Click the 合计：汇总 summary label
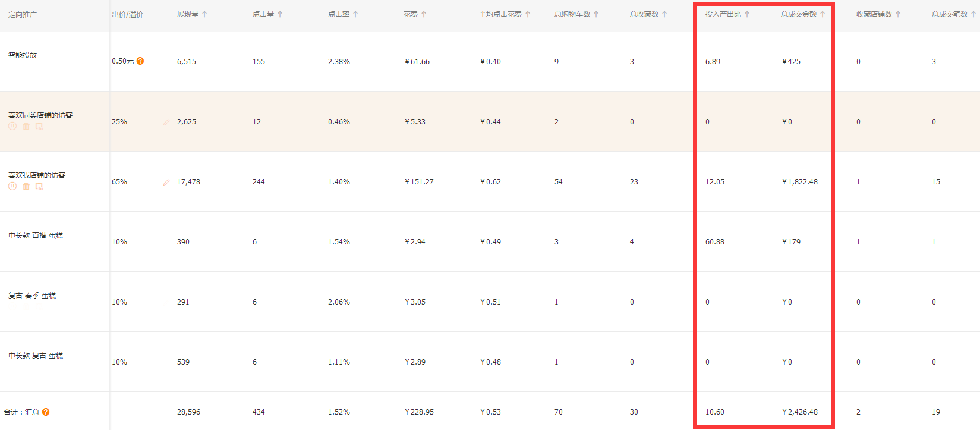 click(x=22, y=412)
